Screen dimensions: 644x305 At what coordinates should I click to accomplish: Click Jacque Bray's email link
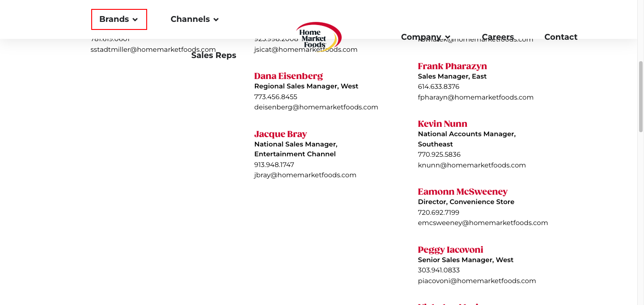point(305,175)
